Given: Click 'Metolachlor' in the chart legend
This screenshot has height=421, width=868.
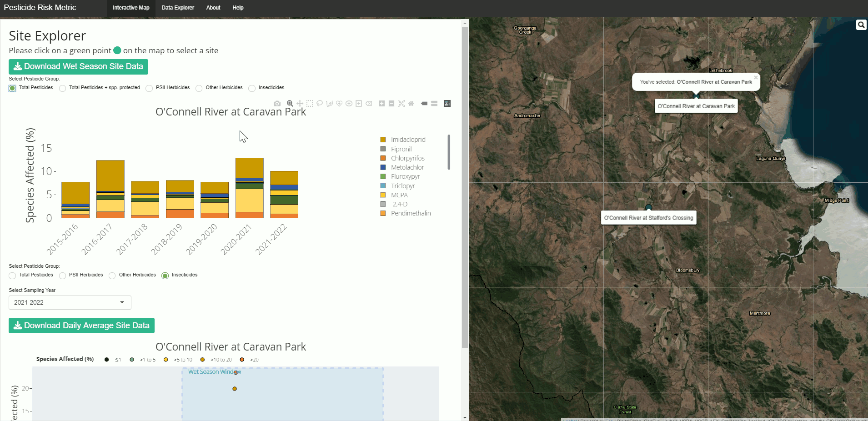Looking at the screenshot, I should (x=407, y=167).
